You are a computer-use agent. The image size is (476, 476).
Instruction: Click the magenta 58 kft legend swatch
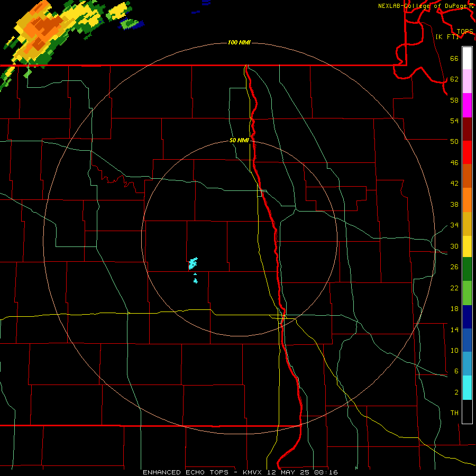pos(467,105)
